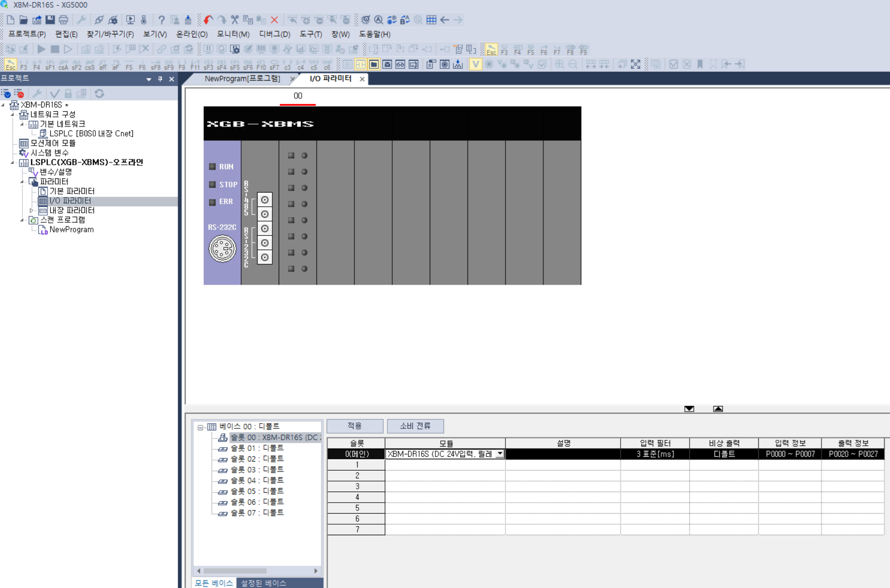Collapse the 파라미터 tree node
Screen dimensions: 890x588
(x=23, y=182)
